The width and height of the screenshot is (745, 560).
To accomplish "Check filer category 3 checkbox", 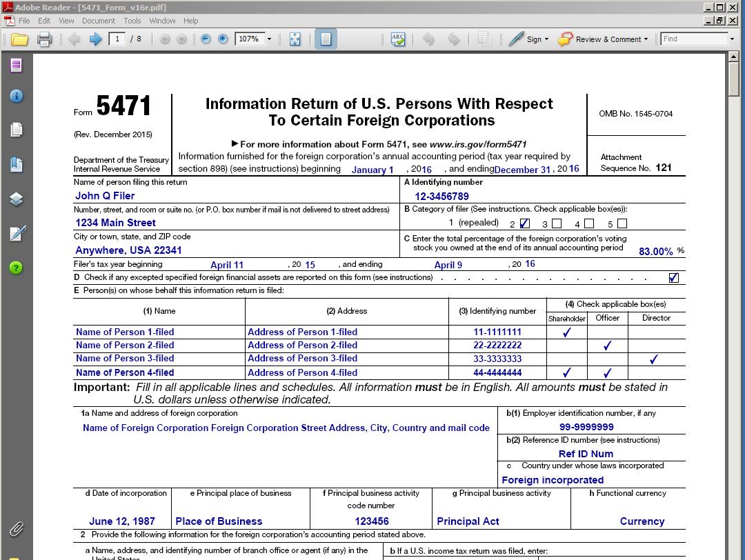I will 557,223.
